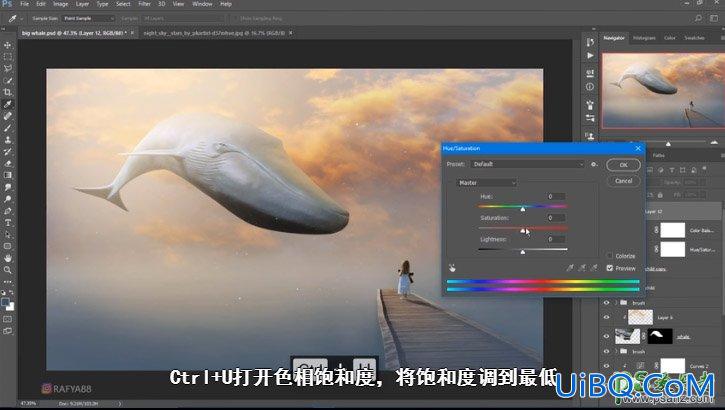Expand the lower brush layer group
Screen dimensions: 725x410
tap(616, 351)
